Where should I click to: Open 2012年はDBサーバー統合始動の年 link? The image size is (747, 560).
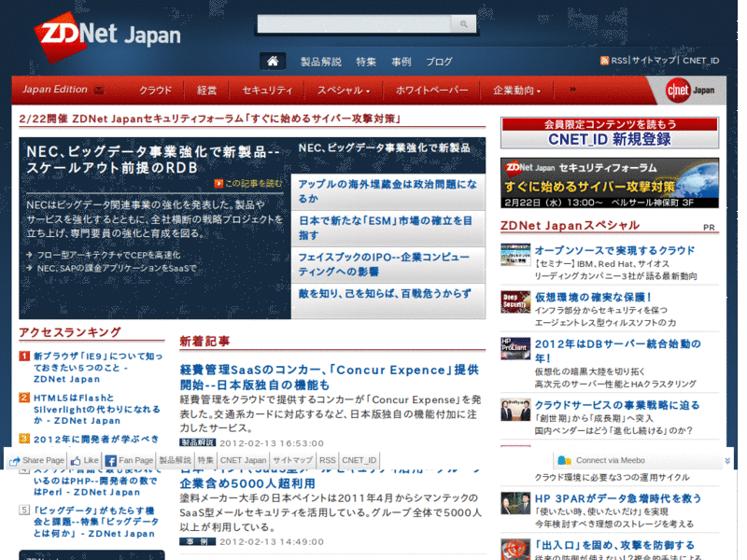point(617,351)
